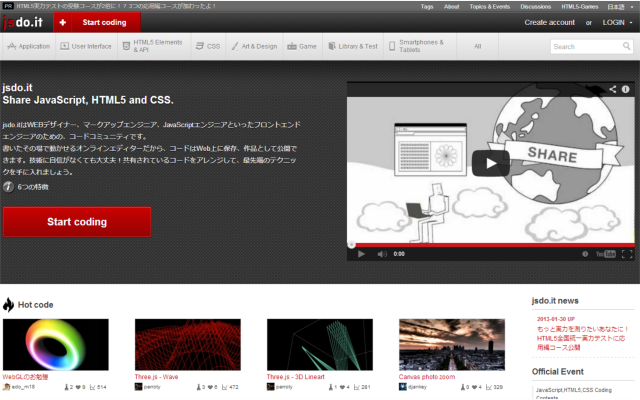Select Smartphones & Tablets category
Image resolution: width=640 pixels, height=400 pixels.
pos(420,47)
